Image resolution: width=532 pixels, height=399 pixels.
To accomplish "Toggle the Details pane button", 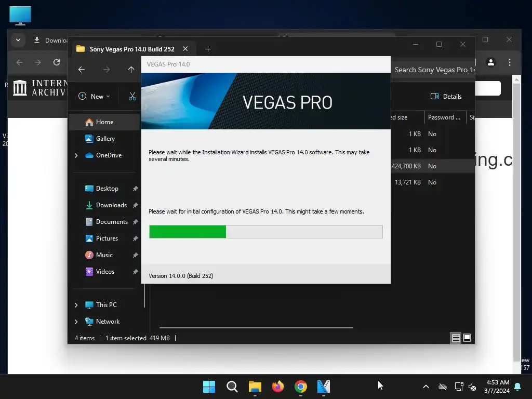I will click(x=446, y=96).
